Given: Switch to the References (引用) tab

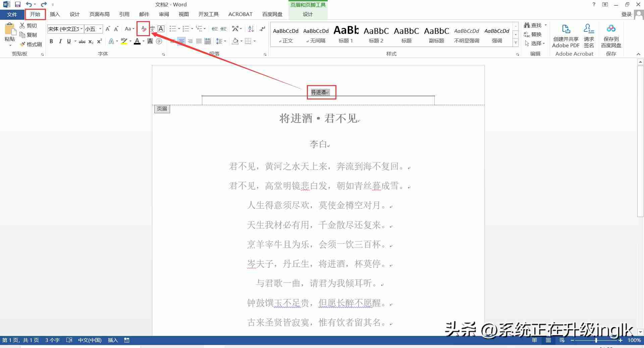Looking at the screenshot, I should point(124,14).
